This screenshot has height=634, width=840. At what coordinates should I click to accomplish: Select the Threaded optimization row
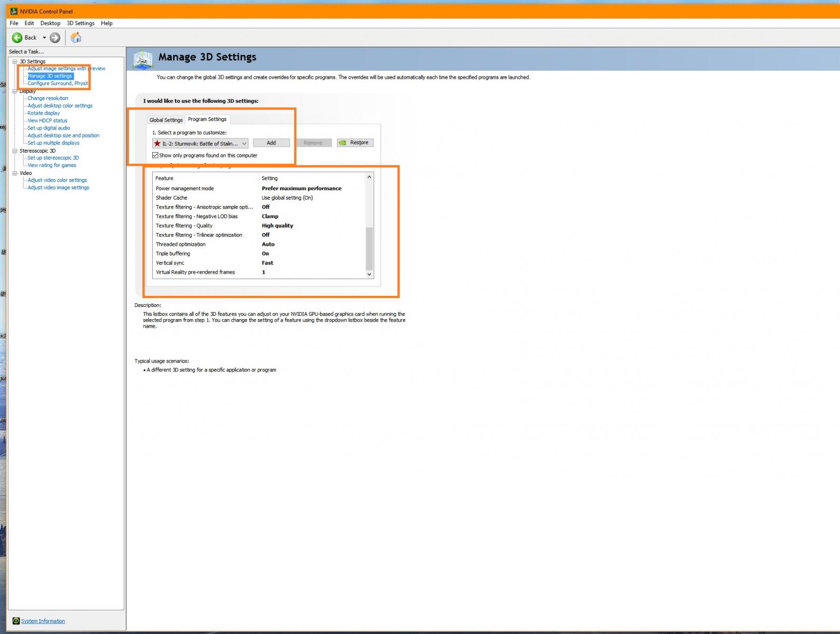click(259, 245)
